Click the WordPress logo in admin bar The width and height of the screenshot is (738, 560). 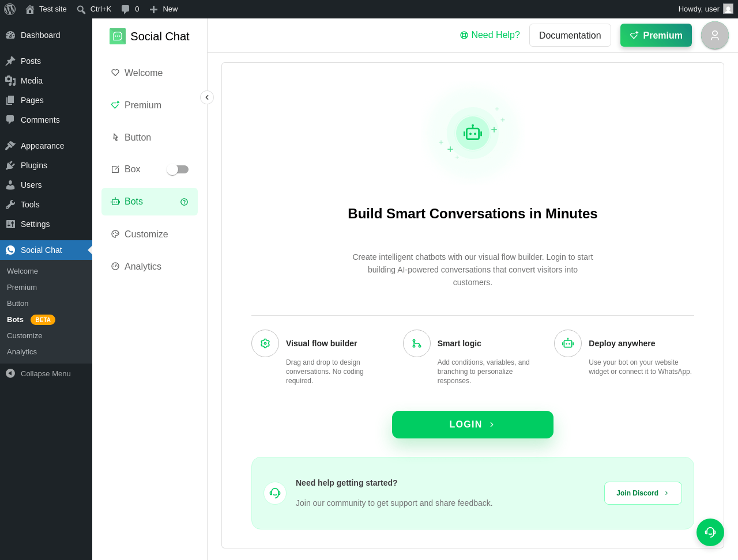10,9
